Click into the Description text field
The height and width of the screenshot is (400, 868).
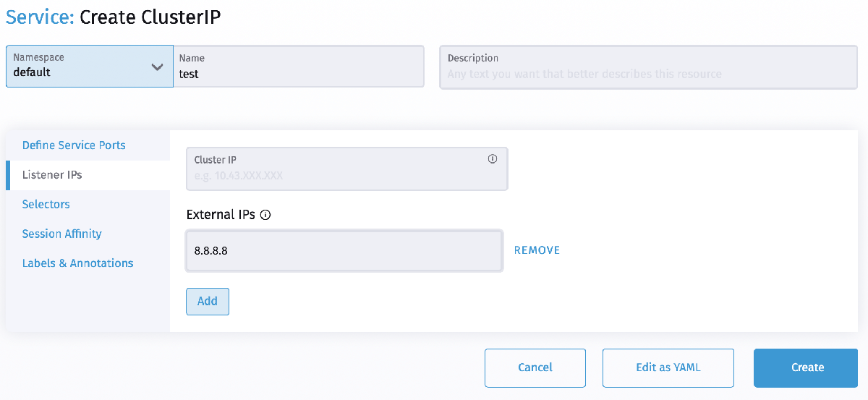pyautogui.click(x=648, y=74)
